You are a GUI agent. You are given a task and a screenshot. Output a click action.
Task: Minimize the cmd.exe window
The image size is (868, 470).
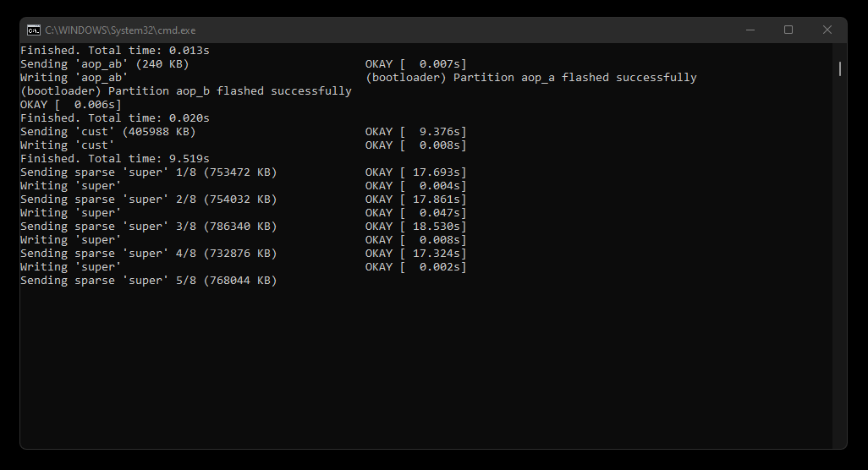point(750,30)
